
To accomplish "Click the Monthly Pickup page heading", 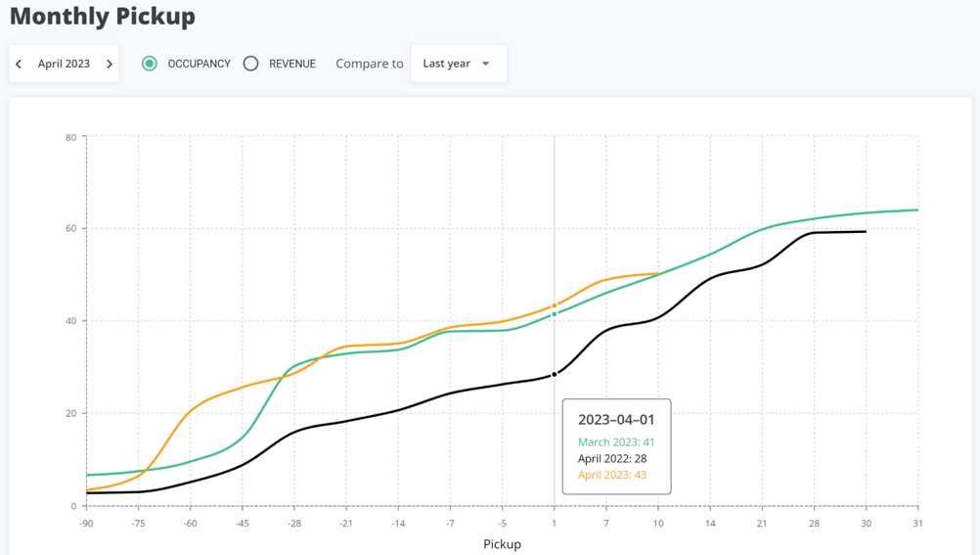I will point(103,17).
